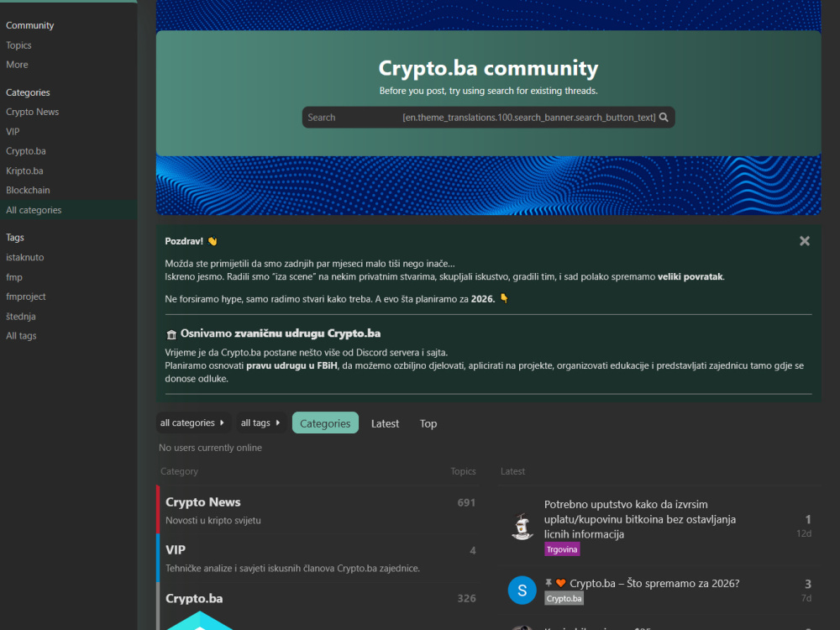Switch to the Top tab
The width and height of the screenshot is (840, 630).
coord(428,423)
